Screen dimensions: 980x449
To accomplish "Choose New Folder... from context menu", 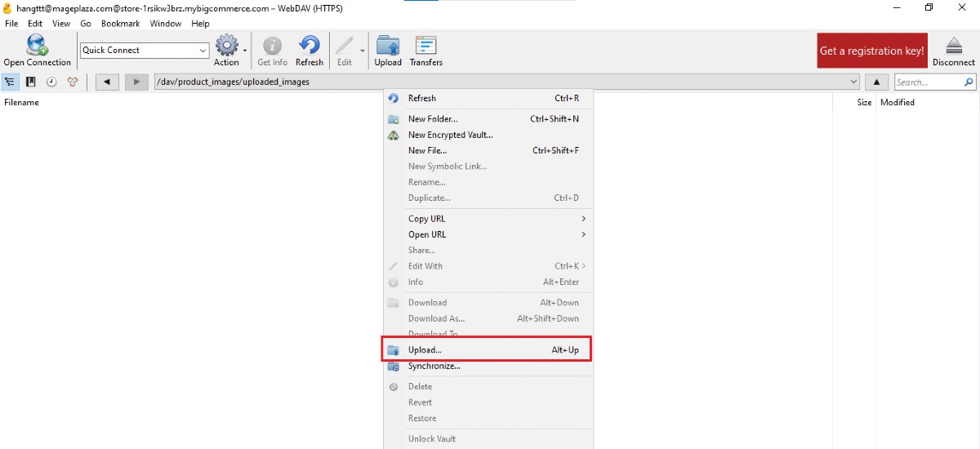I will [433, 119].
